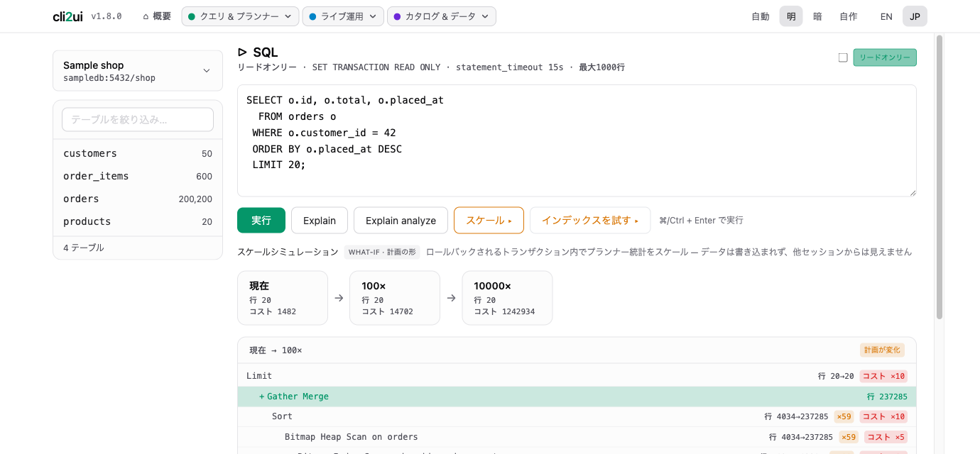This screenshot has height=454, width=980.
Task: Click the テーブルを絞り込み filter field
Action: [x=138, y=119]
